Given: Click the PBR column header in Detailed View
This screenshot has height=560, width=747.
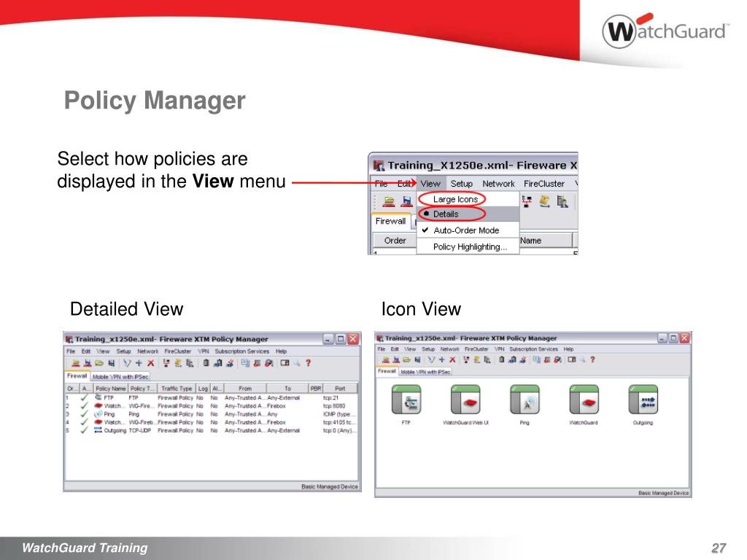Looking at the screenshot, I should (316, 389).
